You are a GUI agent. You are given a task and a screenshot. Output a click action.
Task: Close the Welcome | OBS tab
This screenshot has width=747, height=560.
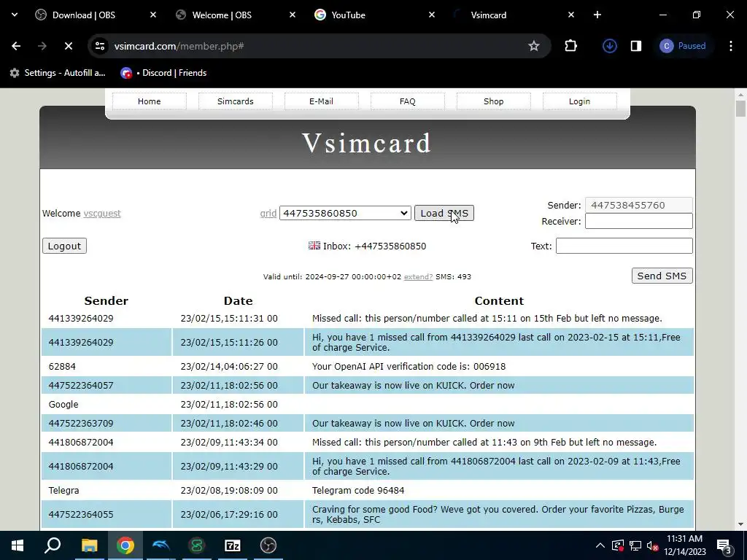coord(293,15)
